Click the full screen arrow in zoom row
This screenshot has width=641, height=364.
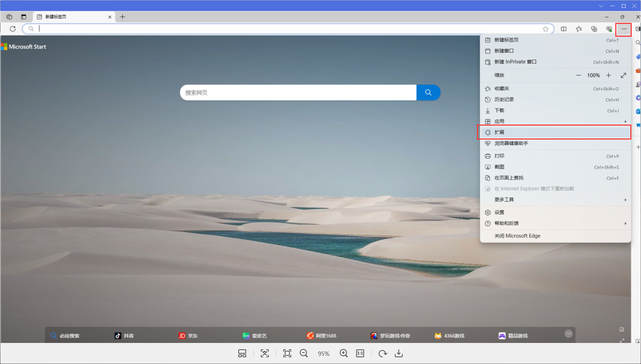623,75
